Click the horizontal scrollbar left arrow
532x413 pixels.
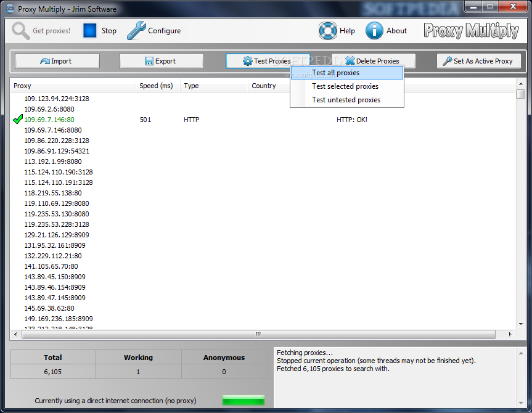(x=15, y=334)
